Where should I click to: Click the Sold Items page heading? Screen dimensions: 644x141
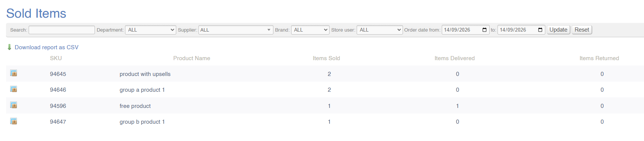click(x=36, y=14)
